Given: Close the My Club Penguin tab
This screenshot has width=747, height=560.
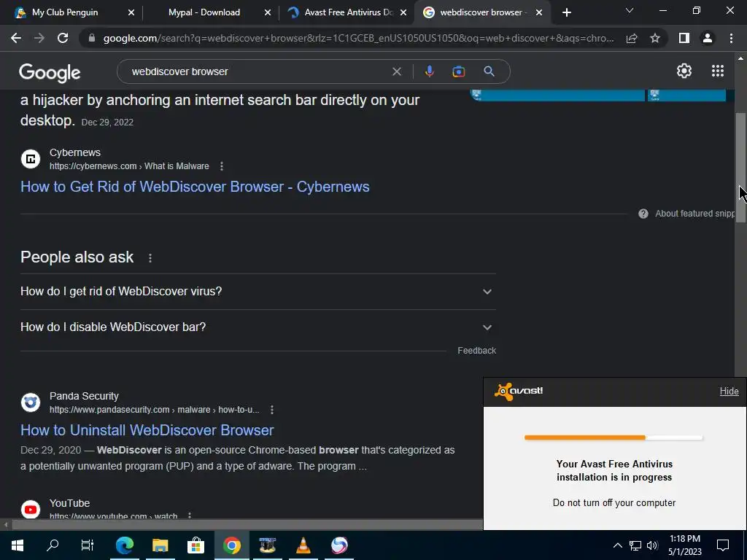Looking at the screenshot, I should [131, 12].
